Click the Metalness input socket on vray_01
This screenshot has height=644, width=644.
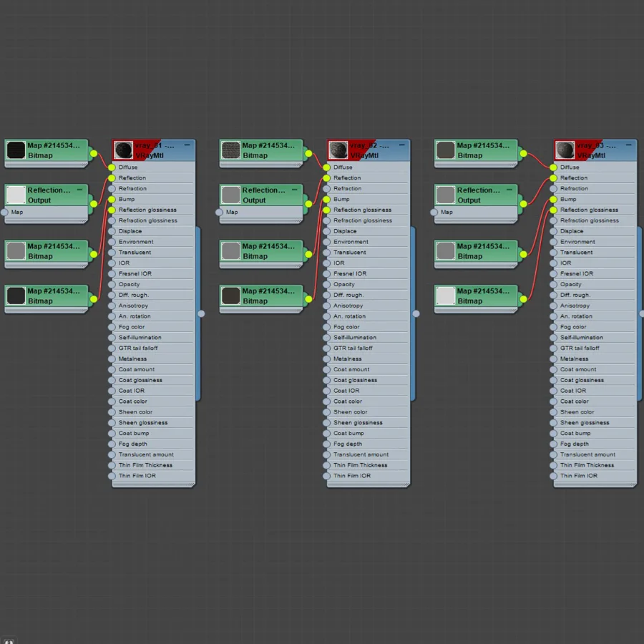click(112, 358)
